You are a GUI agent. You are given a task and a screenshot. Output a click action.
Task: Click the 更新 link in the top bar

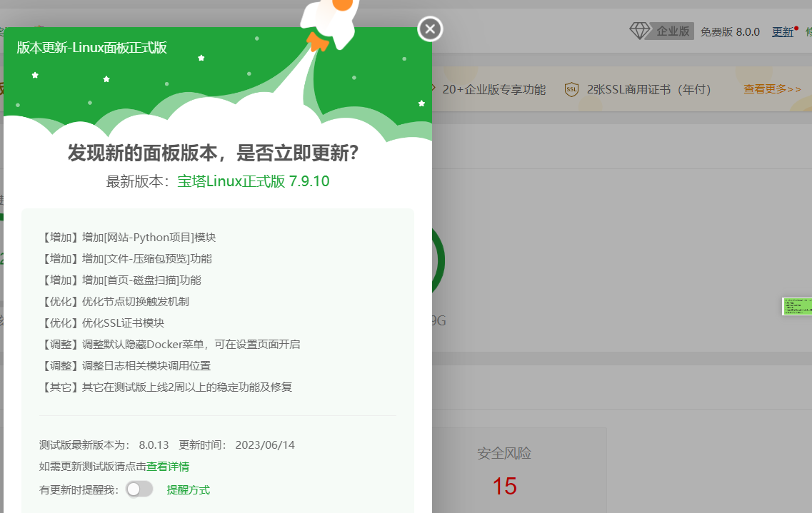pyautogui.click(x=783, y=32)
